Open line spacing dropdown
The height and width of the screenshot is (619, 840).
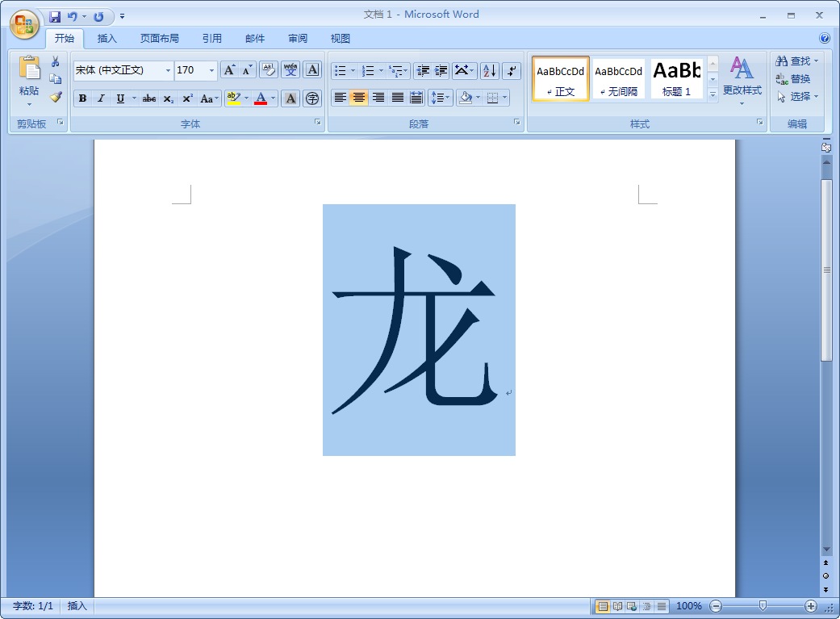(441, 98)
